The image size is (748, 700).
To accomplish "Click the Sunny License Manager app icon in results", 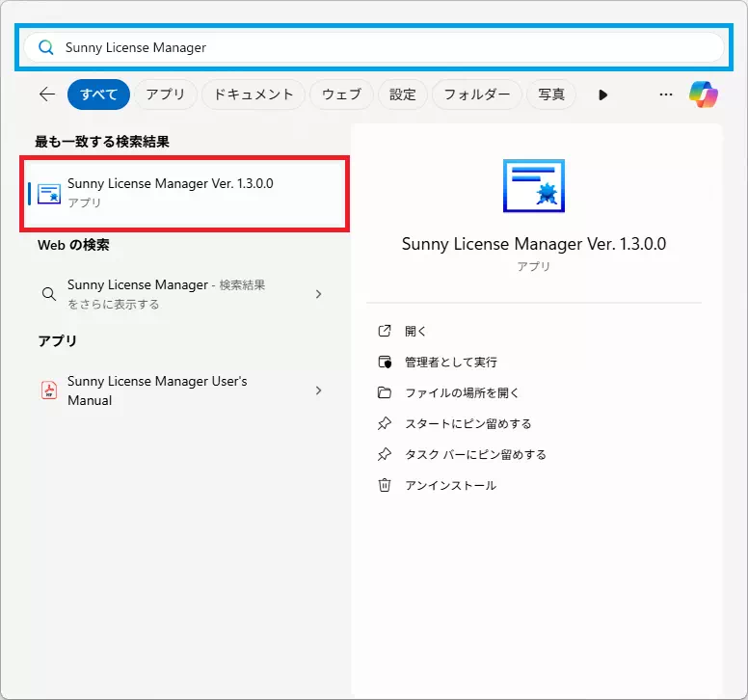I will [x=49, y=194].
